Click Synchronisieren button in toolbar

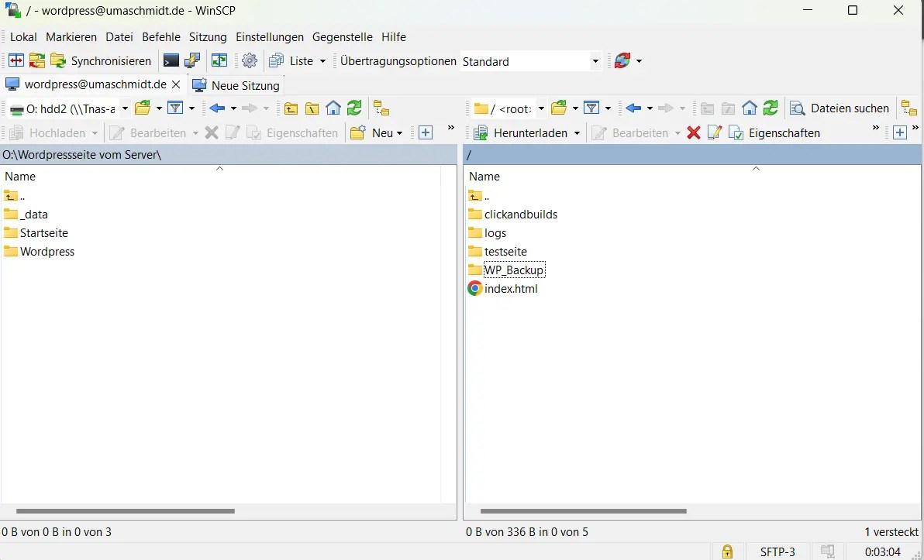(101, 60)
